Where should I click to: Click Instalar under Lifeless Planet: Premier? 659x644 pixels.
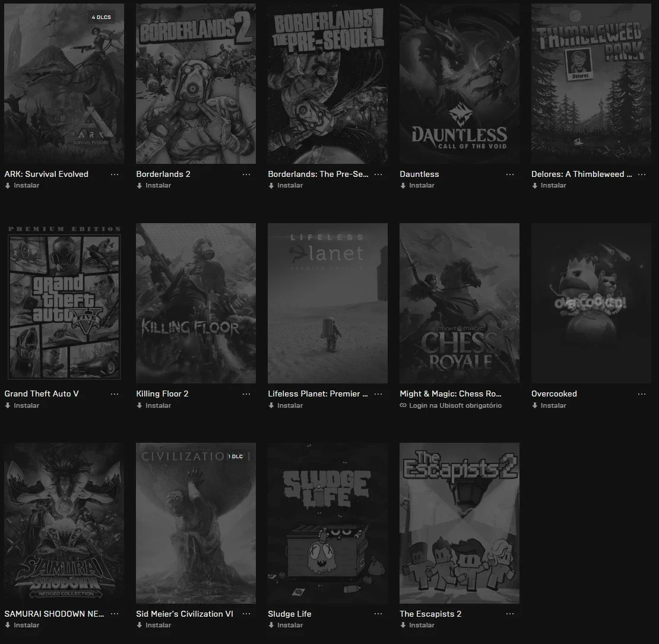click(x=286, y=405)
